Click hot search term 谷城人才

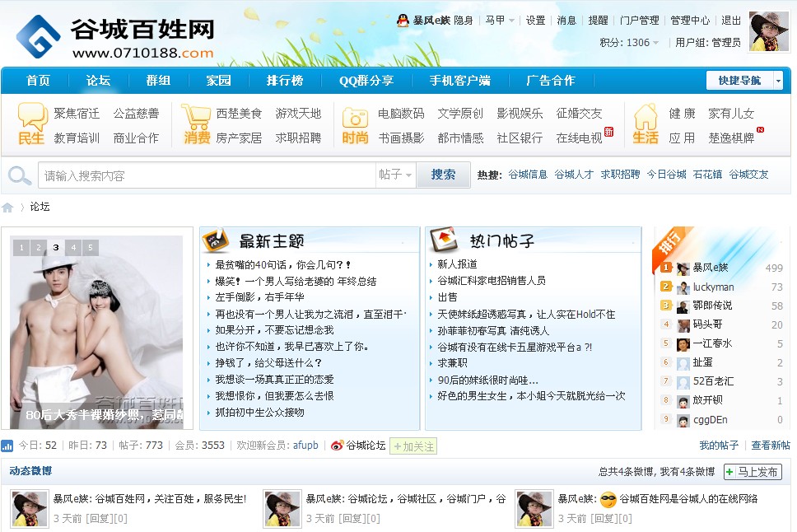[x=574, y=175]
